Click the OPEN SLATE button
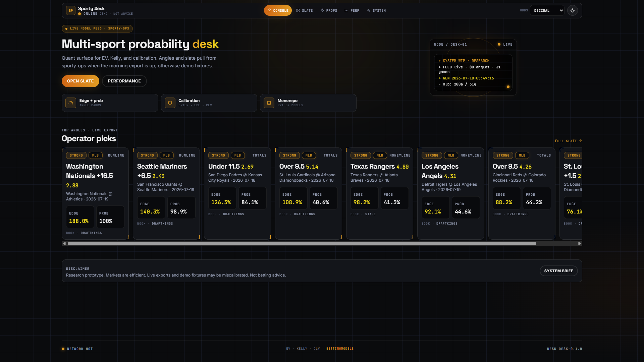Viewport: 644px width, 362px height. (80, 81)
